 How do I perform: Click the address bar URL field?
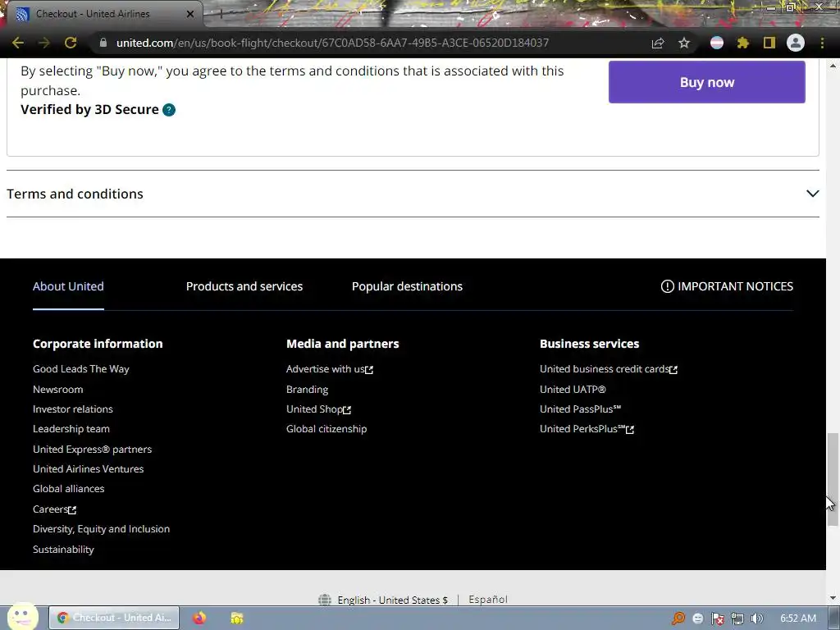332,43
